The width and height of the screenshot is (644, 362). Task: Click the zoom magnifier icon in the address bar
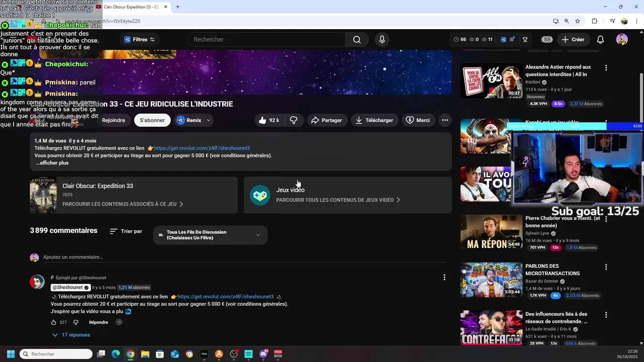click(567, 21)
